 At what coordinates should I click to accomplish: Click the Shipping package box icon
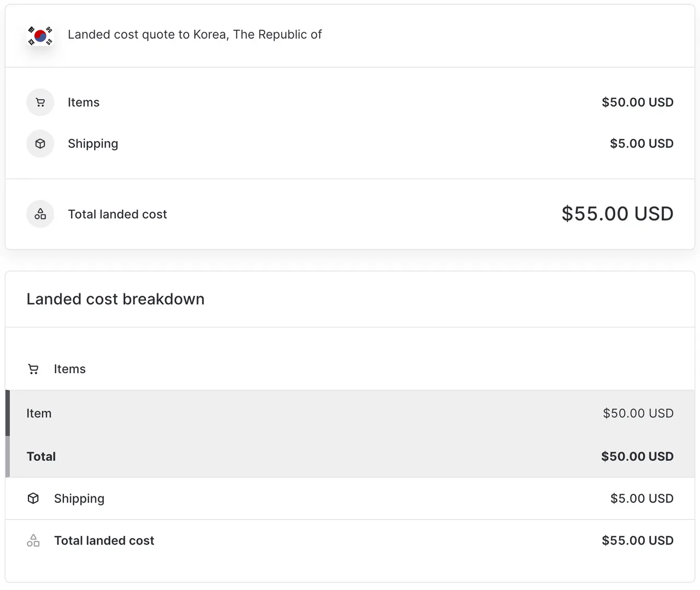(40, 143)
